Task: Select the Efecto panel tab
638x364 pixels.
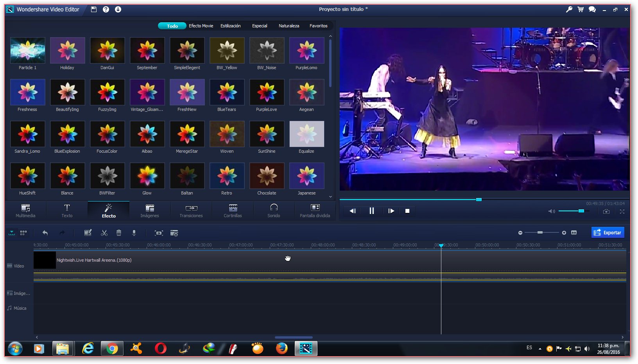Action: click(109, 211)
